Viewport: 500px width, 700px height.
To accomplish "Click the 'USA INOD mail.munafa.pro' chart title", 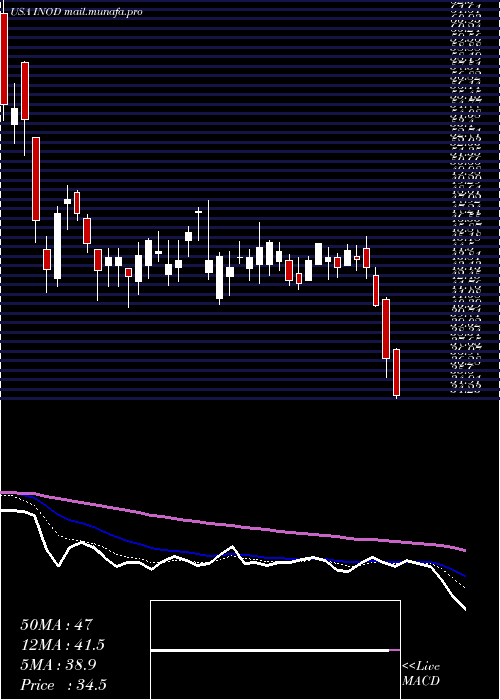I will [76, 12].
